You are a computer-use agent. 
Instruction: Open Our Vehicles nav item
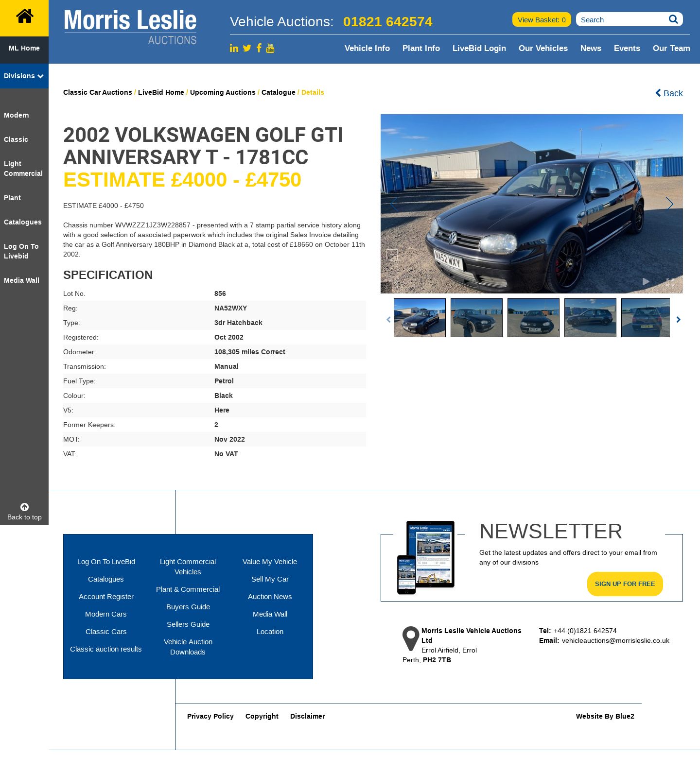pyautogui.click(x=543, y=48)
